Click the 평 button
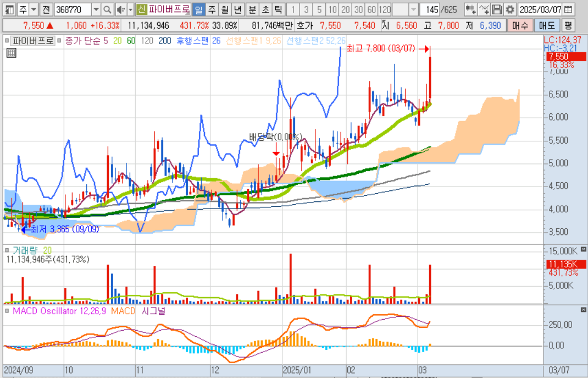The width and height of the screenshot is (588, 378). 569,25
